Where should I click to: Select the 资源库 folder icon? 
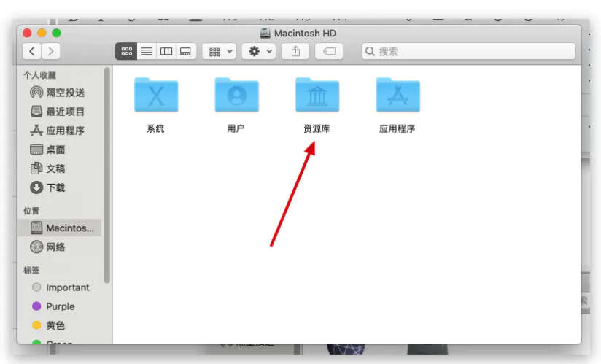tap(317, 95)
